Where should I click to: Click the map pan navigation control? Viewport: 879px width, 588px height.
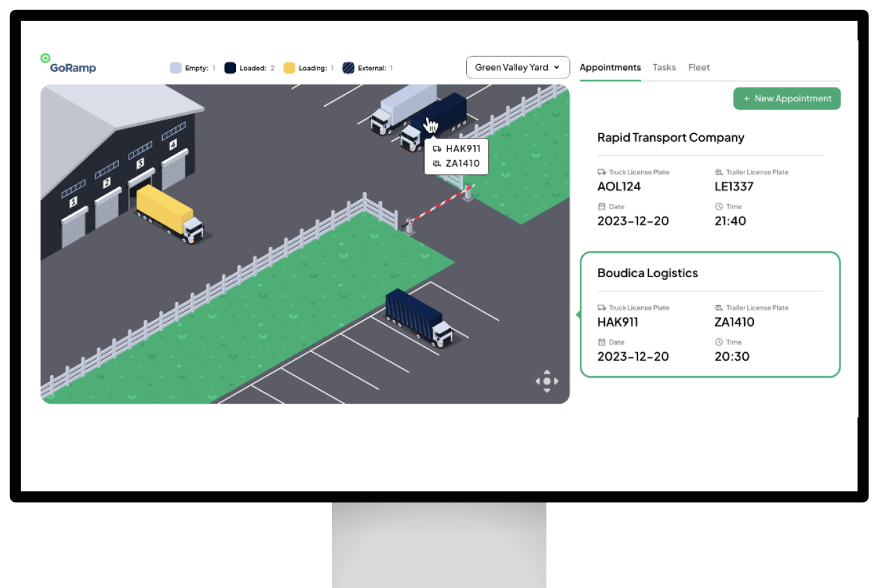tap(547, 381)
